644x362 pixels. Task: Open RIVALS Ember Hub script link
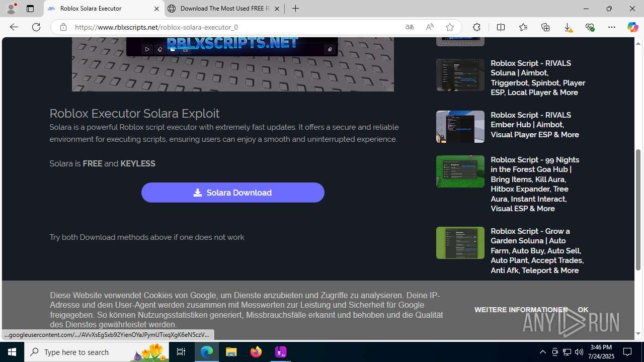[534, 125]
